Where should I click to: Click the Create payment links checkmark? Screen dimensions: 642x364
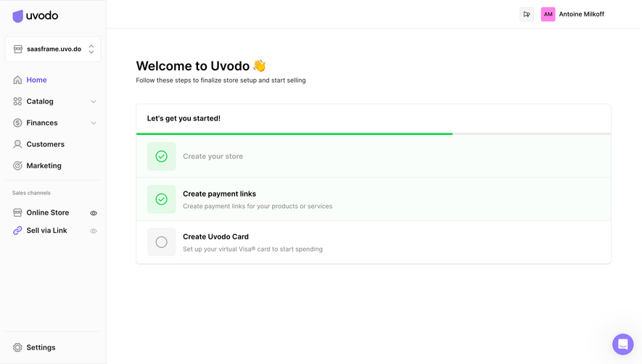[x=161, y=199]
